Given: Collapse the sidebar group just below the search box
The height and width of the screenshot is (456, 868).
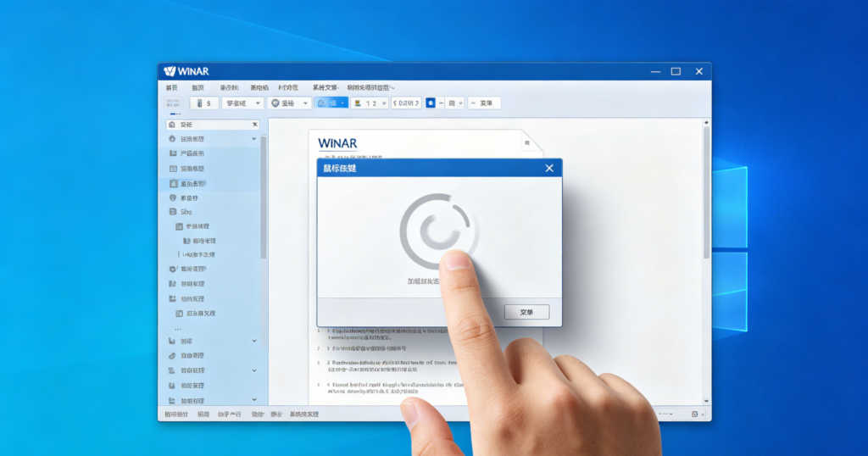Looking at the screenshot, I should [254, 139].
